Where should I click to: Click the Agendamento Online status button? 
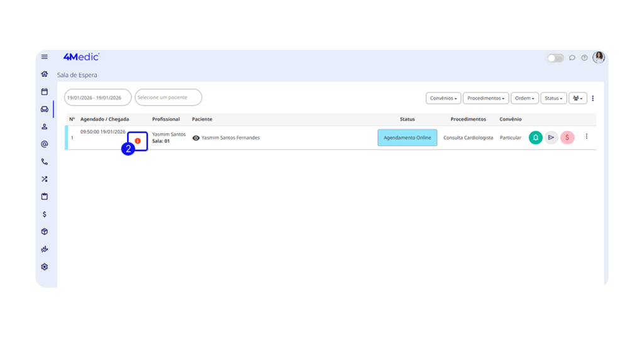pos(407,138)
